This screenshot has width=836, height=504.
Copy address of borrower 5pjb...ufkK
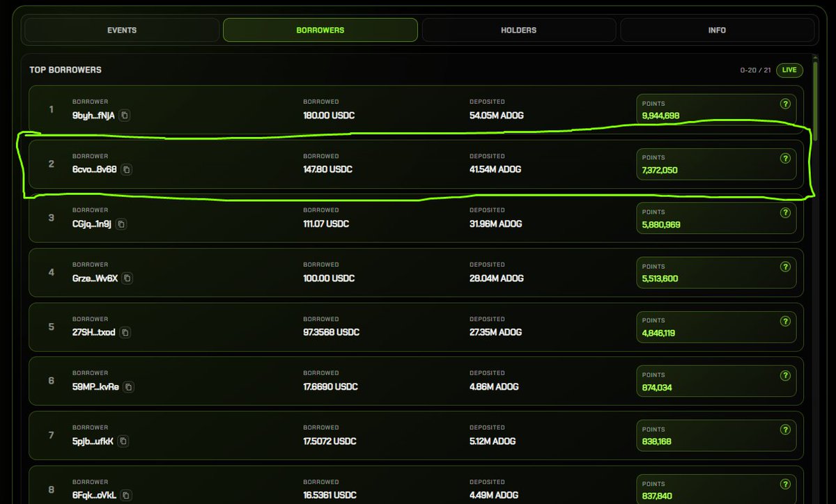pyautogui.click(x=123, y=441)
